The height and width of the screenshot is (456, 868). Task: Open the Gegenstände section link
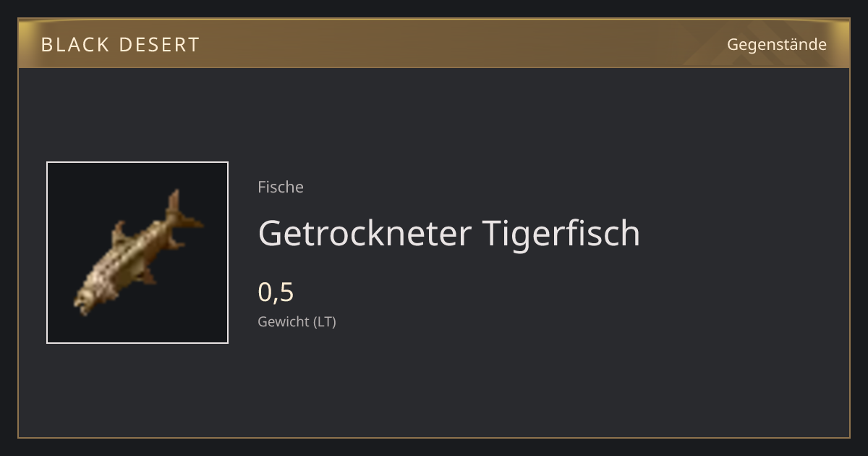(777, 44)
